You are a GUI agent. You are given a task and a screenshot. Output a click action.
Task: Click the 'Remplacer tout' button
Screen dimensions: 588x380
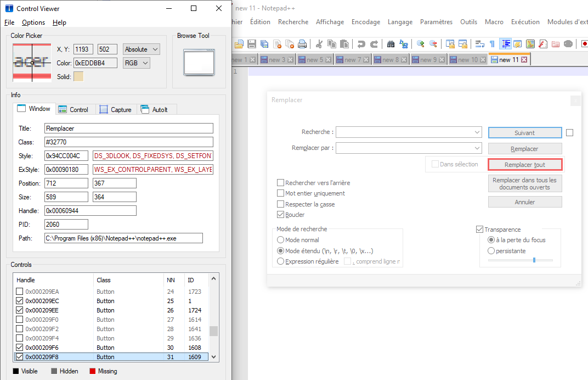click(x=524, y=164)
